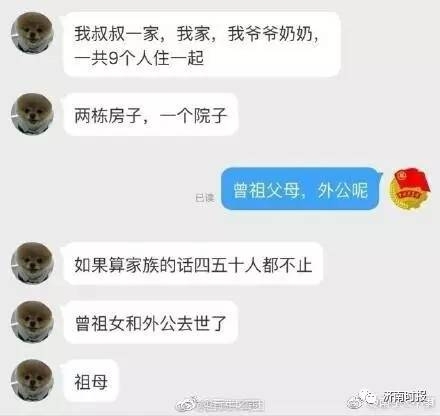Select 如果算家族的话 text in the bubble
This screenshot has height=416, width=440.
[134, 265]
